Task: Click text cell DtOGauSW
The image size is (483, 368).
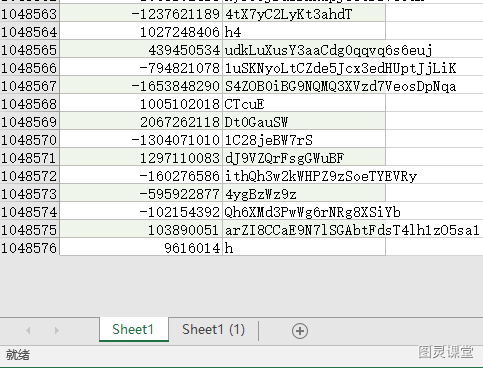Action: pos(304,122)
